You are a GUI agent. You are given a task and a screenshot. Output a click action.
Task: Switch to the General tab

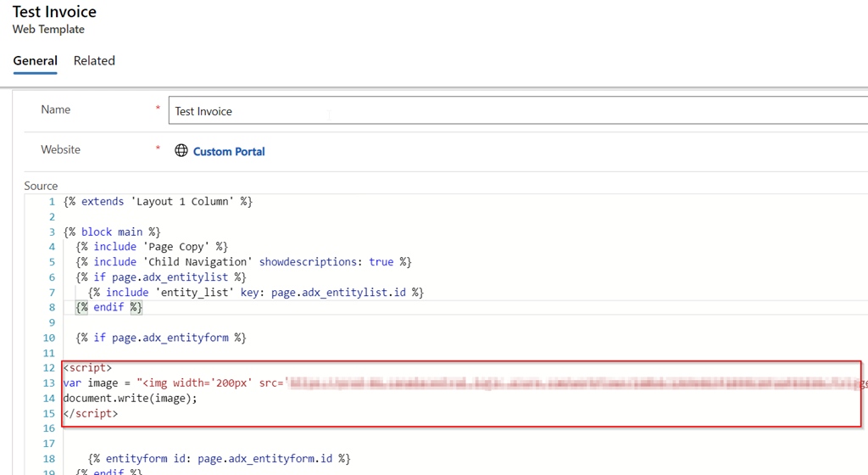[x=36, y=61]
